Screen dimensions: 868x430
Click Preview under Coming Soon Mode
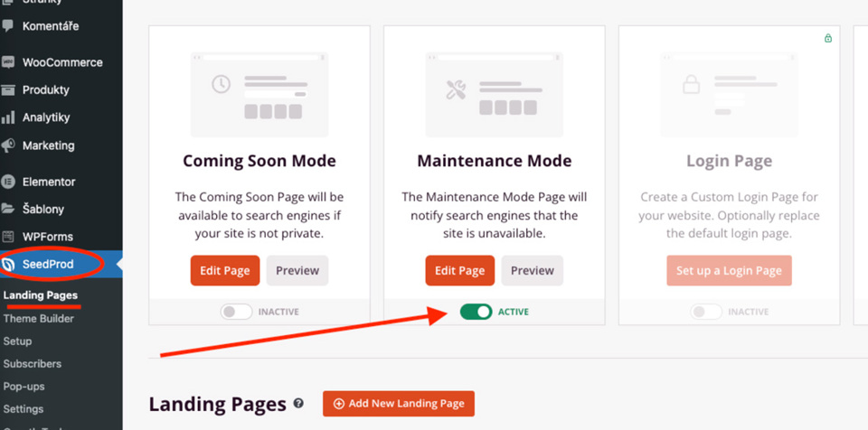[x=297, y=271]
